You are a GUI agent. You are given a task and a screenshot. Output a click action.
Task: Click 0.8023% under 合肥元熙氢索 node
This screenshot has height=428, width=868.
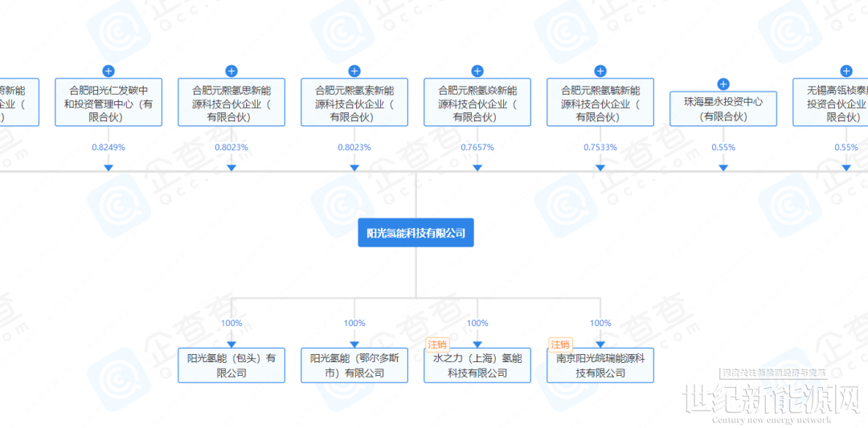tap(354, 148)
